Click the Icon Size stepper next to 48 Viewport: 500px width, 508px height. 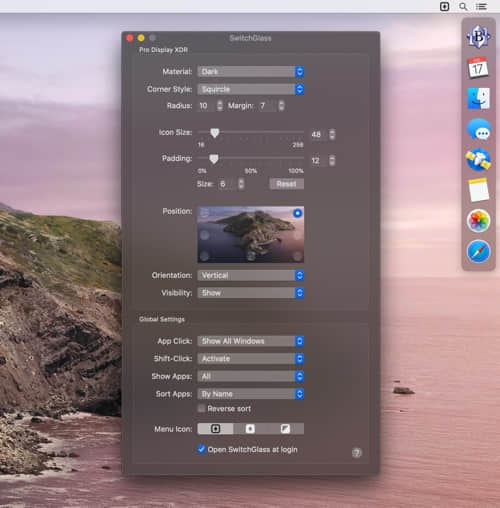(332, 134)
